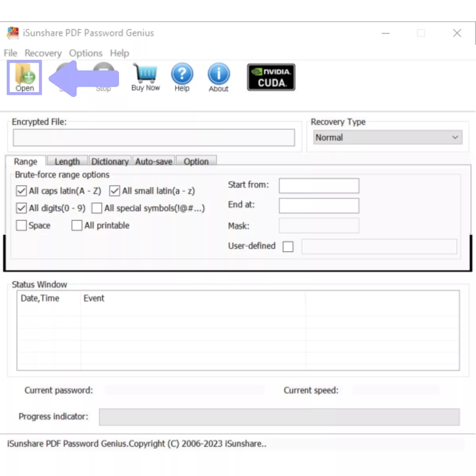Enable the Space checkbox

[21, 225]
